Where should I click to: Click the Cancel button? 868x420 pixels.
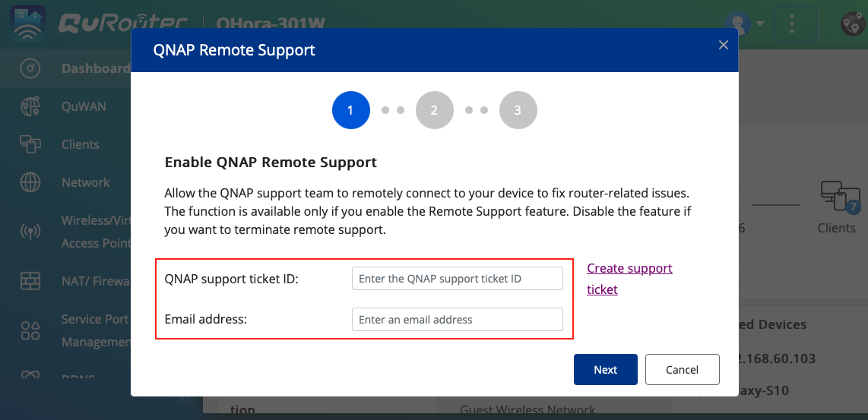[x=682, y=370]
